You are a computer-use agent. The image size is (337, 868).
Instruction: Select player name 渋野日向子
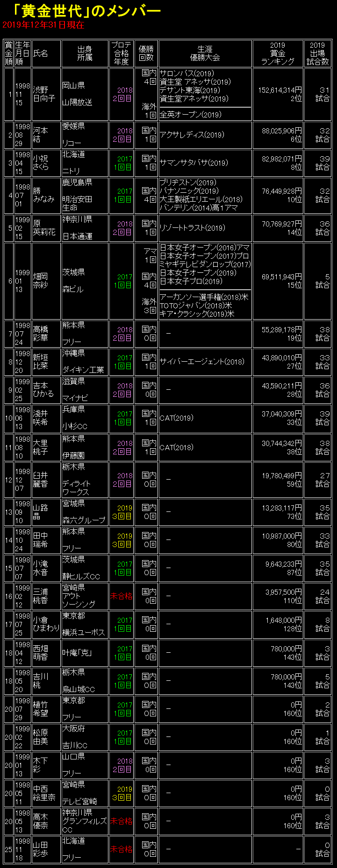coord(44,94)
